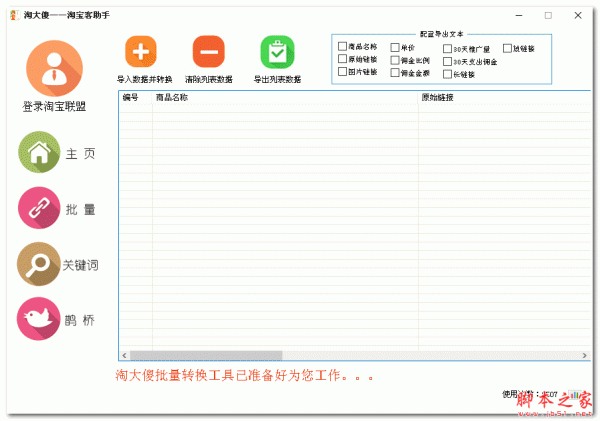Click the 原始链接 column header

(504, 97)
